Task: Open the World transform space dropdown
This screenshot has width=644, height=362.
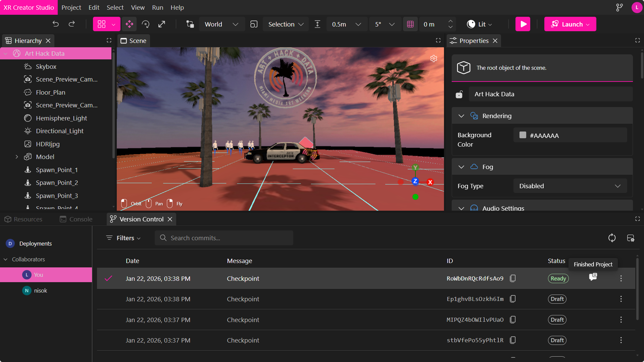Action: tap(221, 24)
